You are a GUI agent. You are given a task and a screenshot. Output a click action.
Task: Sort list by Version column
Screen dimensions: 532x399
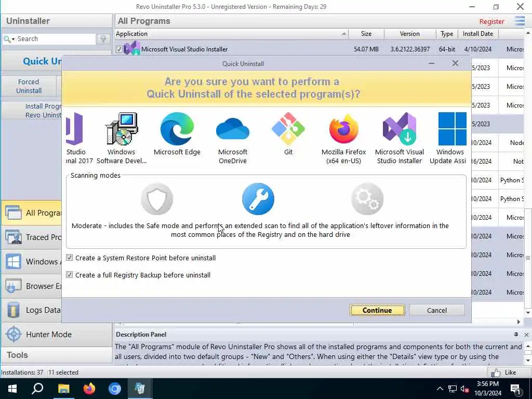(x=410, y=34)
